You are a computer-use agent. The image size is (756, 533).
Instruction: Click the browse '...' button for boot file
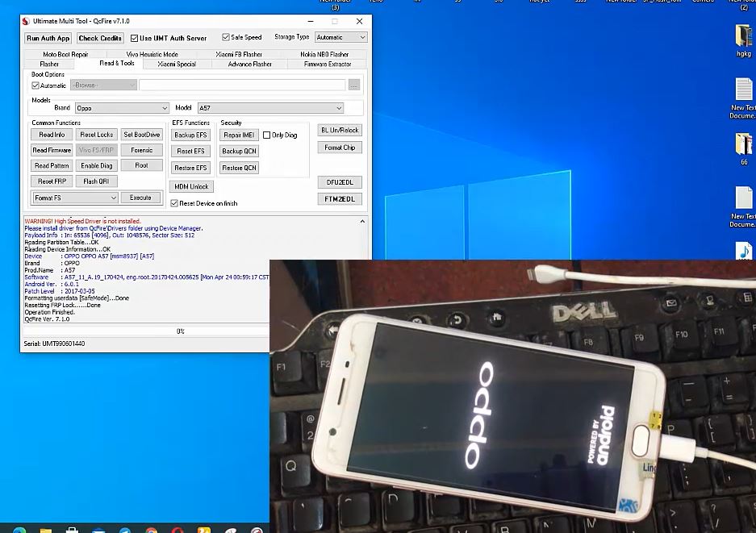354,85
